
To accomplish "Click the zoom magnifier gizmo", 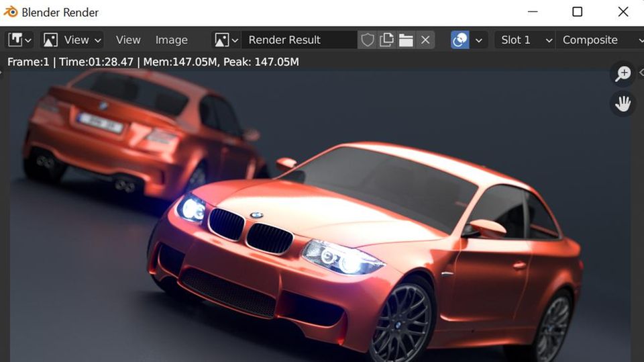I will [x=623, y=74].
